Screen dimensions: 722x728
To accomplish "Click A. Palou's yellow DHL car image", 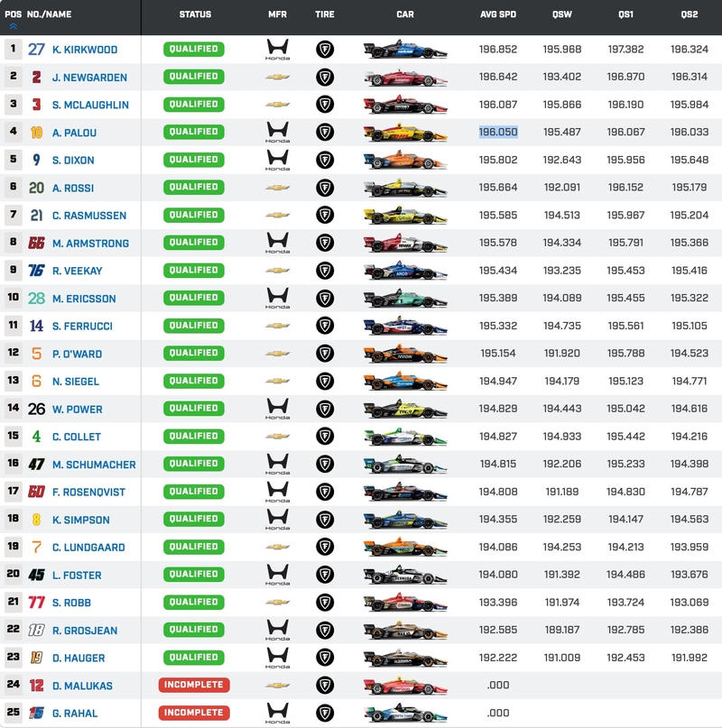I will 405,133.
